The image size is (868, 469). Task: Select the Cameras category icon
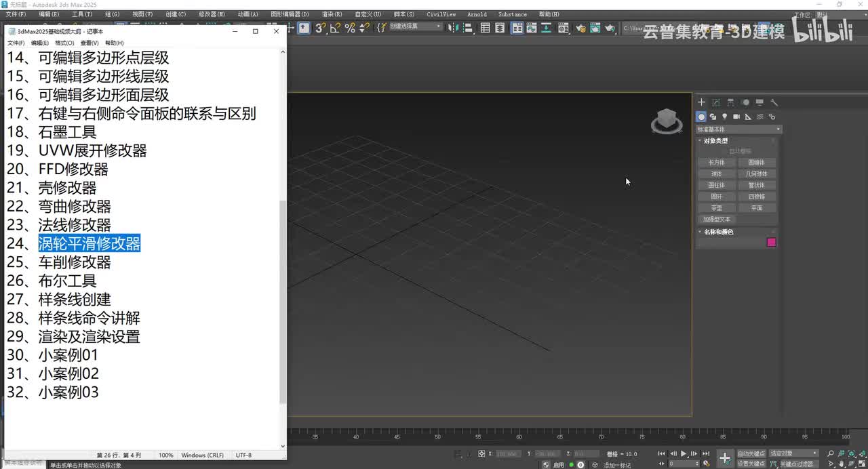tap(736, 117)
